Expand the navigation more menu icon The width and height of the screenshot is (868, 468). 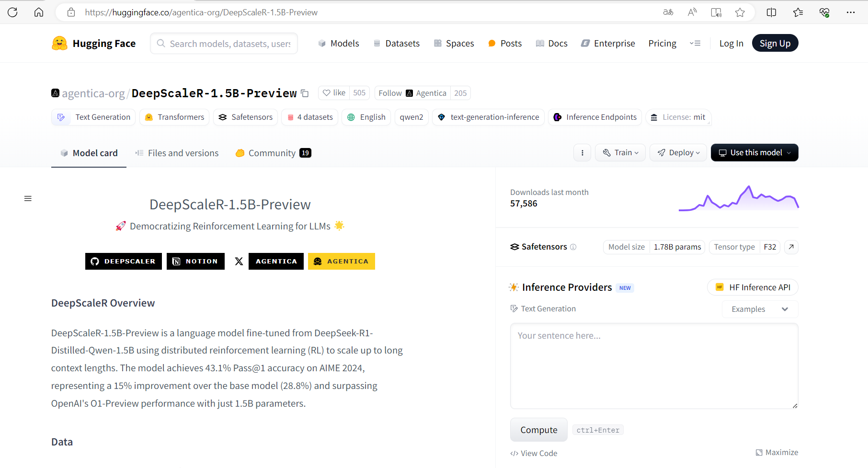(695, 44)
